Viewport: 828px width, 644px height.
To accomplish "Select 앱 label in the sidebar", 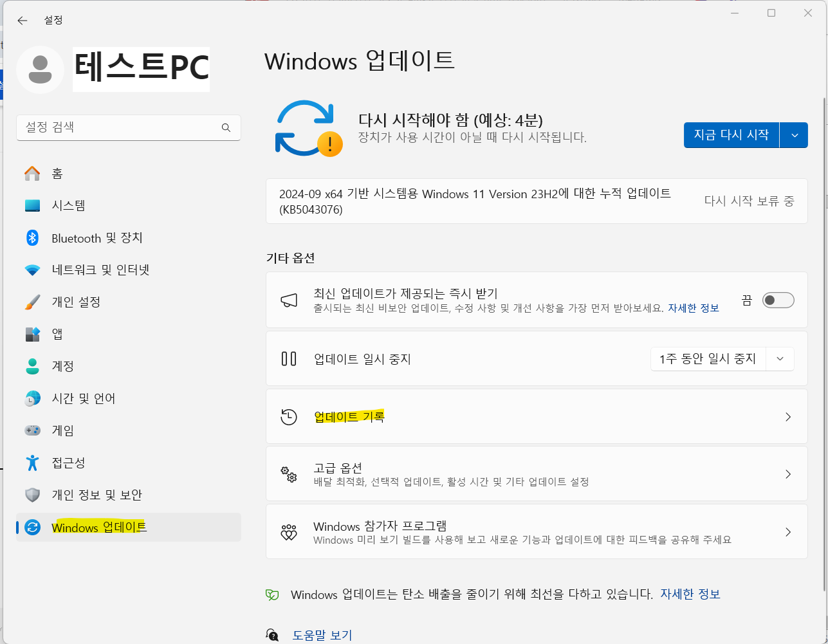I will click(57, 334).
